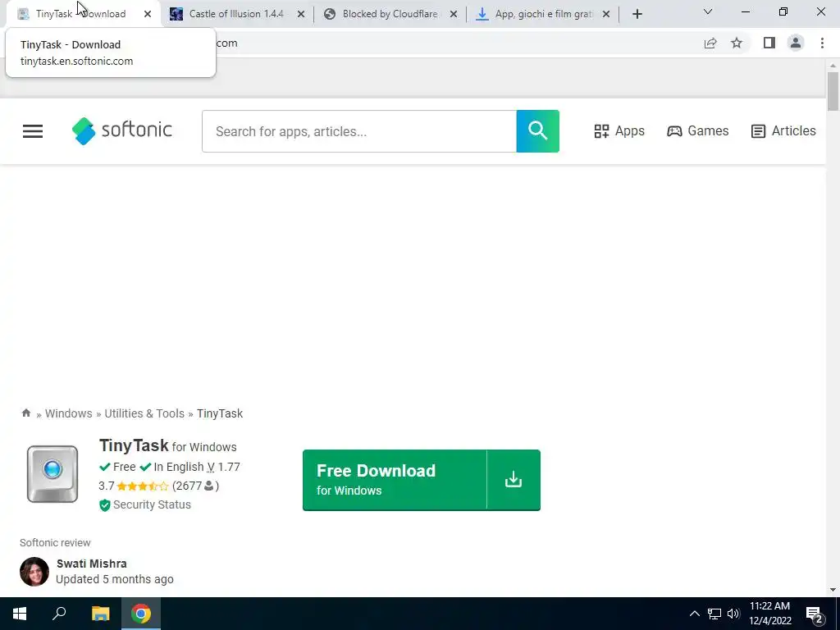Click the volume speaker tray icon
This screenshot has height=630, width=840.
tap(733, 614)
